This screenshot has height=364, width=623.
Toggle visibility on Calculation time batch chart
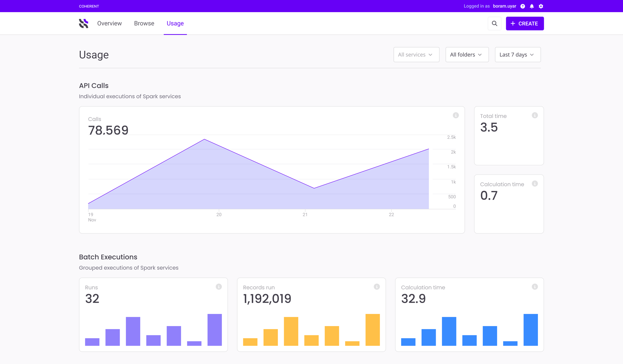click(x=535, y=286)
